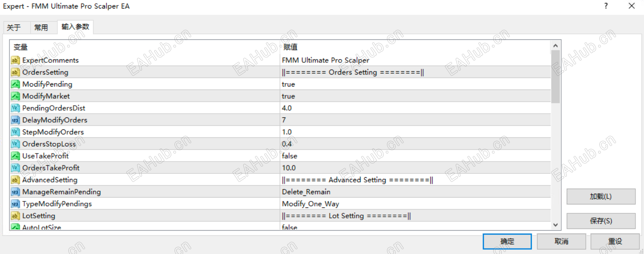Click the AutoLotSize value false

290,227
